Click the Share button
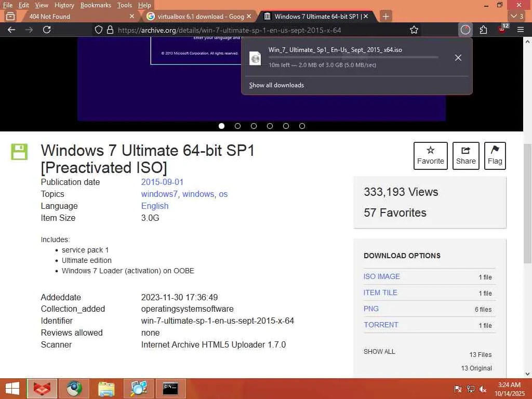 point(466,156)
